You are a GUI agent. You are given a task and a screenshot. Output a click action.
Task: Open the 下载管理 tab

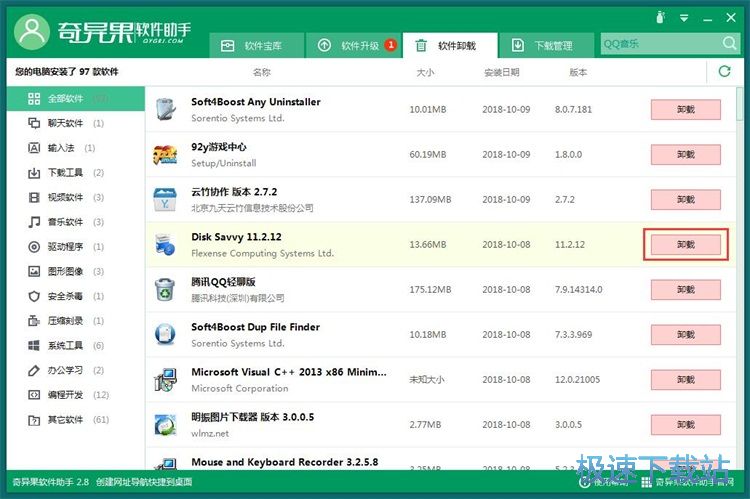(547, 45)
